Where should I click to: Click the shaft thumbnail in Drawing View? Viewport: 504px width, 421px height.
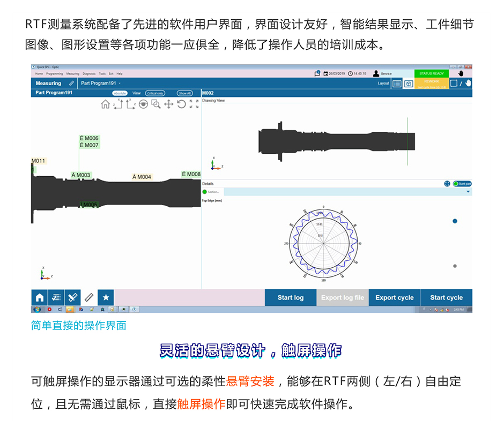coord(337,141)
